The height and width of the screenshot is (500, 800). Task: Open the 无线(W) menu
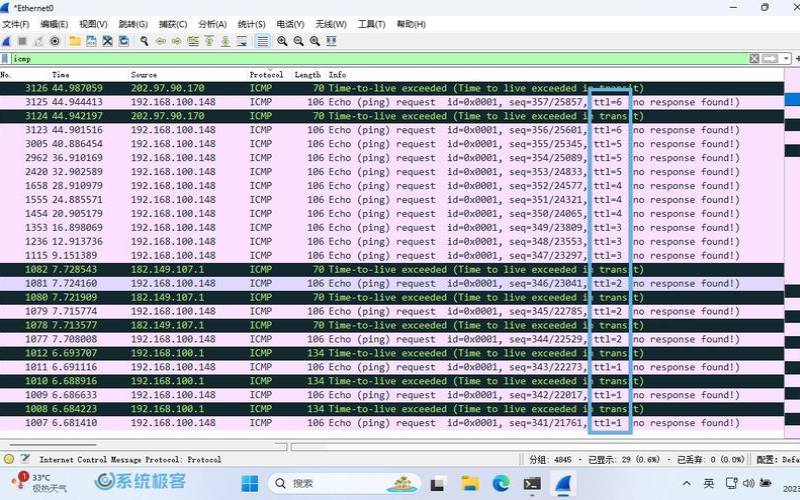(x=331, y=24)
